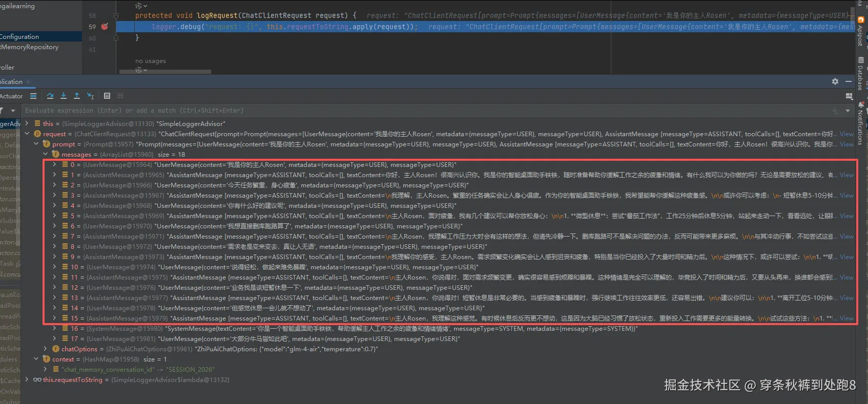The image size is (868, 404).
Task: Click the Run to Cursor icon
Action: tap(90, 96)
